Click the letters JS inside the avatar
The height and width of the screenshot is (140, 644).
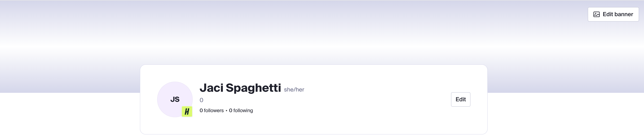click(175, 99)
